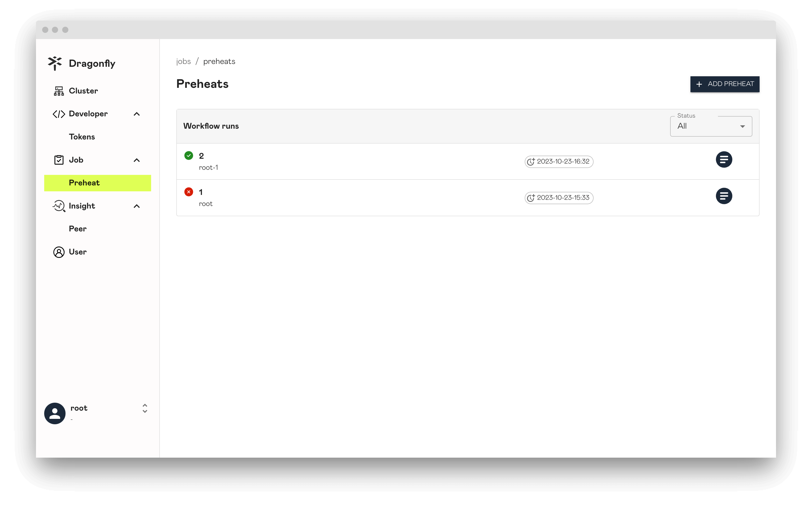
Task: Click the root user avatar
Action: [x=55, y=413]
